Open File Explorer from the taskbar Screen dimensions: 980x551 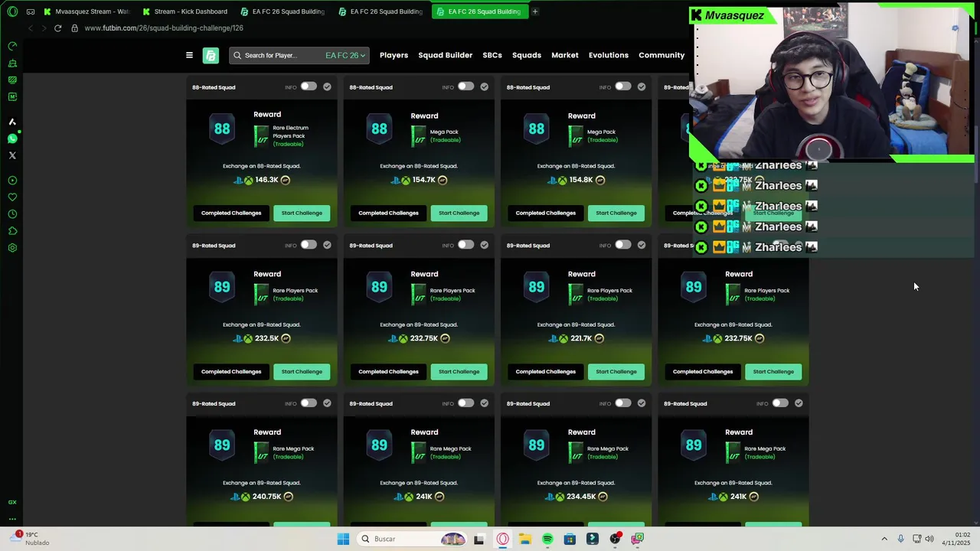525,539
